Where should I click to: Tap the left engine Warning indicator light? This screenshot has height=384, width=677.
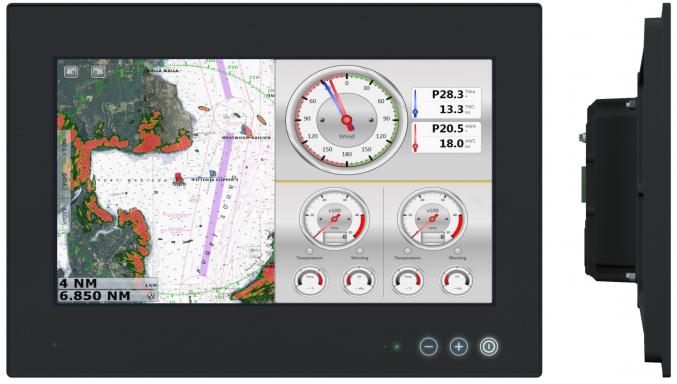click(359, 251)
